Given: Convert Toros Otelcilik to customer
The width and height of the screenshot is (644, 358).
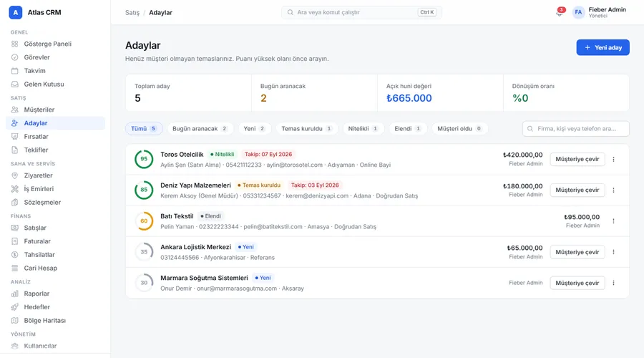Looking at the screenshot, I should (577, 159).
